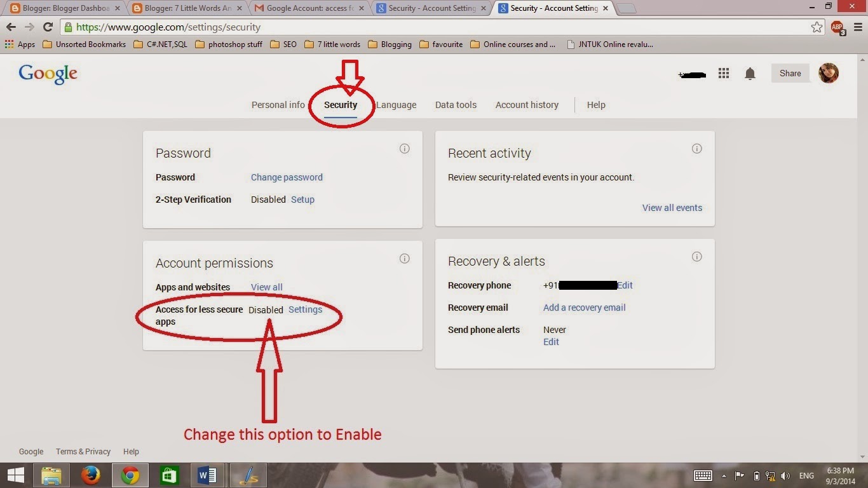Viewport: 868px width, 488px height.
Task: Open the Unsorted Bookmarks folder
Action: coord(85,44)
